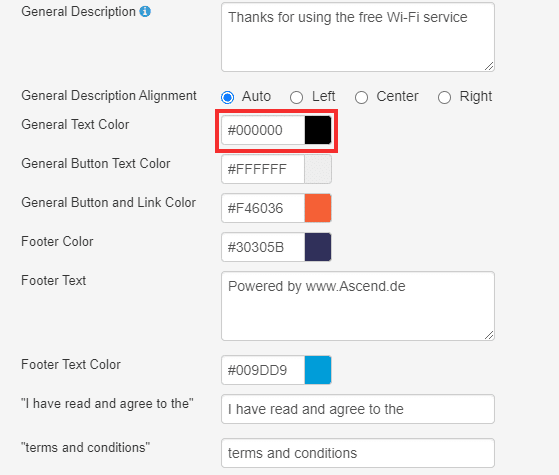Click the #009DD9 footer text hex field
The width and height of the screenshot is (559, 475).
coord(263,370)
